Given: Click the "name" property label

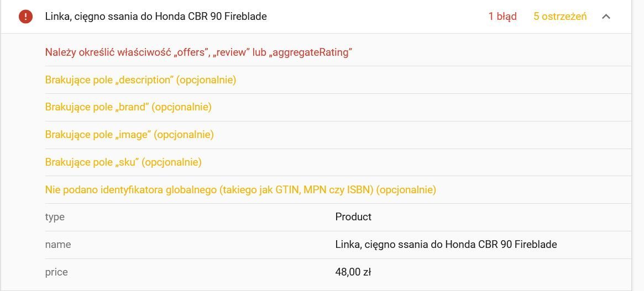Looking at the screenshot, I should tap(58, 245).
